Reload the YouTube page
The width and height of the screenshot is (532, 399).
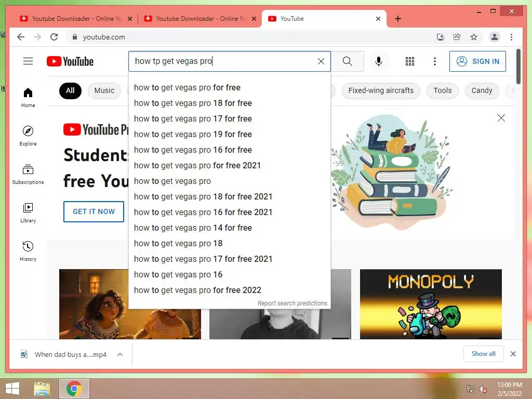54,37
